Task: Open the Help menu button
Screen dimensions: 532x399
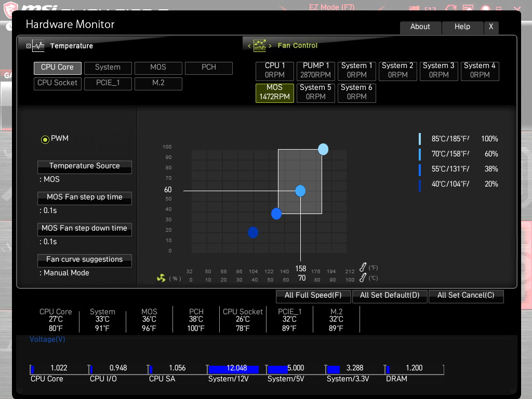Action: 462,27
